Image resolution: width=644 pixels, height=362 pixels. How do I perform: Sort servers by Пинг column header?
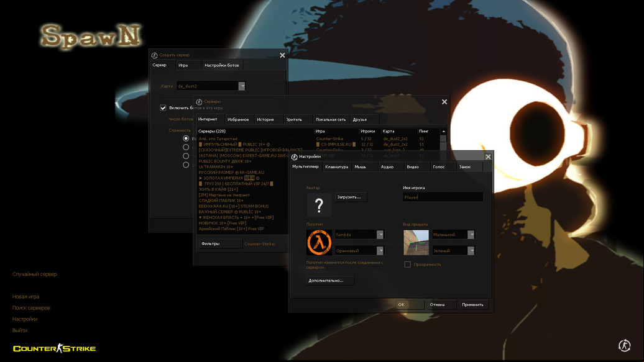coord(428,132)
